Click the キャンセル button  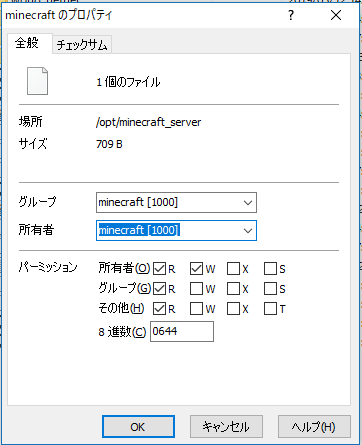pos(226,427)
